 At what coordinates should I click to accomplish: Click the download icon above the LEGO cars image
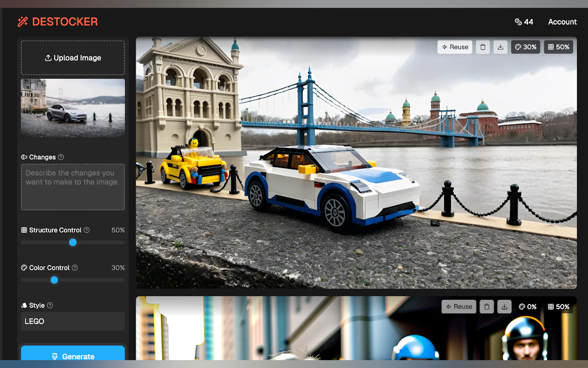[x=500, y=47]
